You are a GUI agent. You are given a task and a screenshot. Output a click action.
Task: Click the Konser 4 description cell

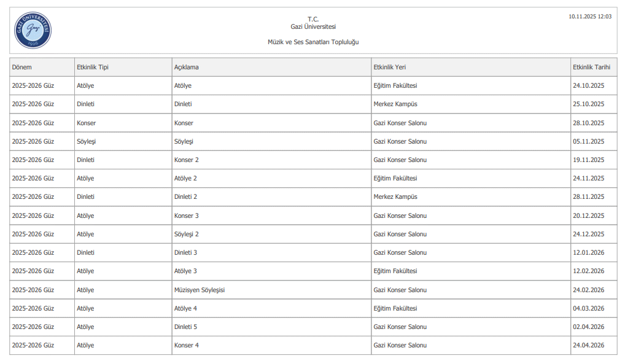click(x=187, y=345)
